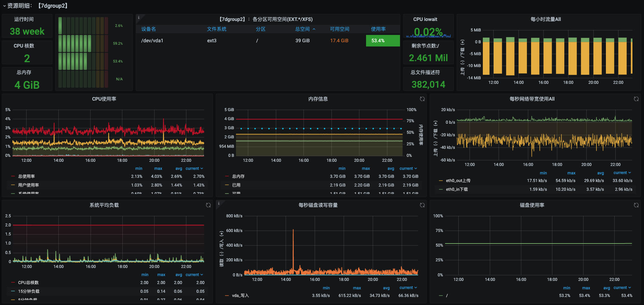Sort CPU使用率 legend by current

[194, 168]
